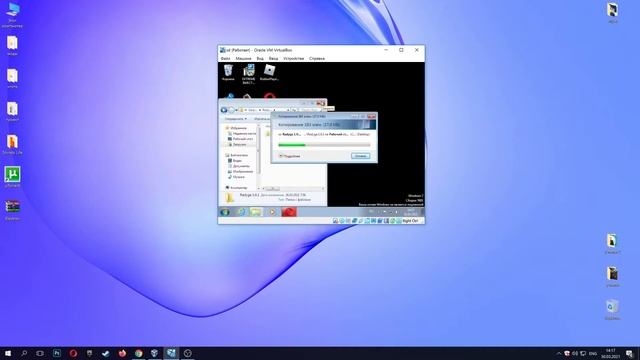
Task: Open the media player icon on guest taskbar
Action: point(272,212)
